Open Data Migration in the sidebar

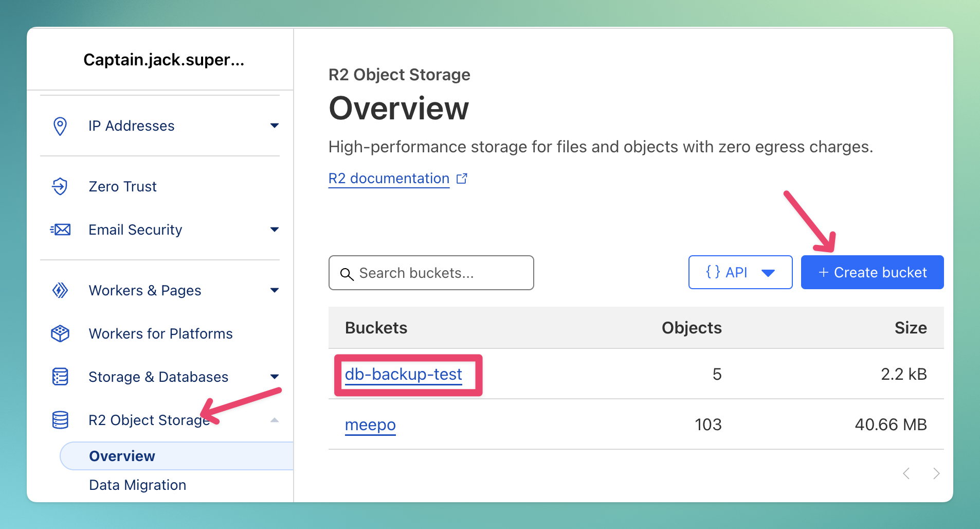(x=137, y=485)
